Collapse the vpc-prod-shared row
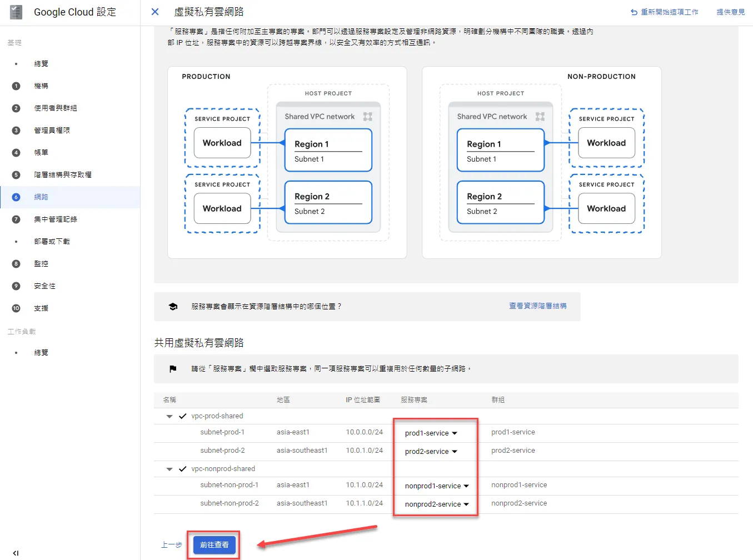Viewport: 753px width, 560px height. pos(169,416)
